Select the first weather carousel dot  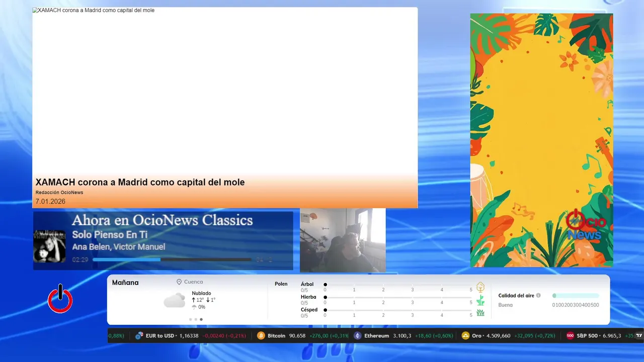tap(190, 319)
